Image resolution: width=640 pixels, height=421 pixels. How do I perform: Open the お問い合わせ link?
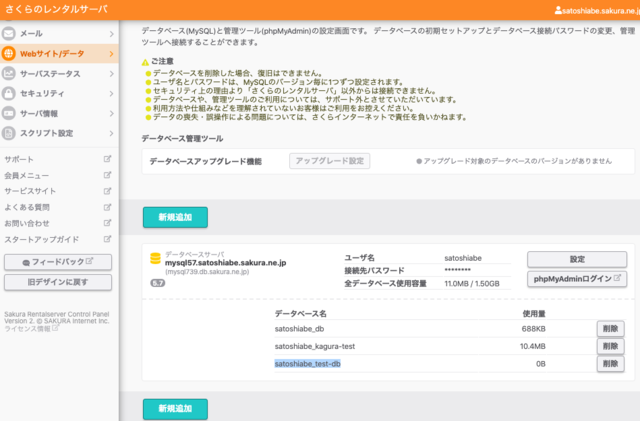27,223
